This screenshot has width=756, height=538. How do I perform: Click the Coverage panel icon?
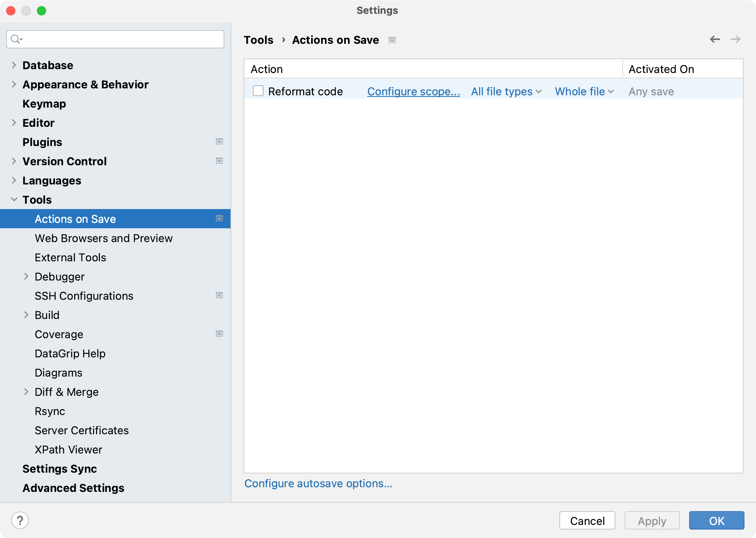(219, 334)
